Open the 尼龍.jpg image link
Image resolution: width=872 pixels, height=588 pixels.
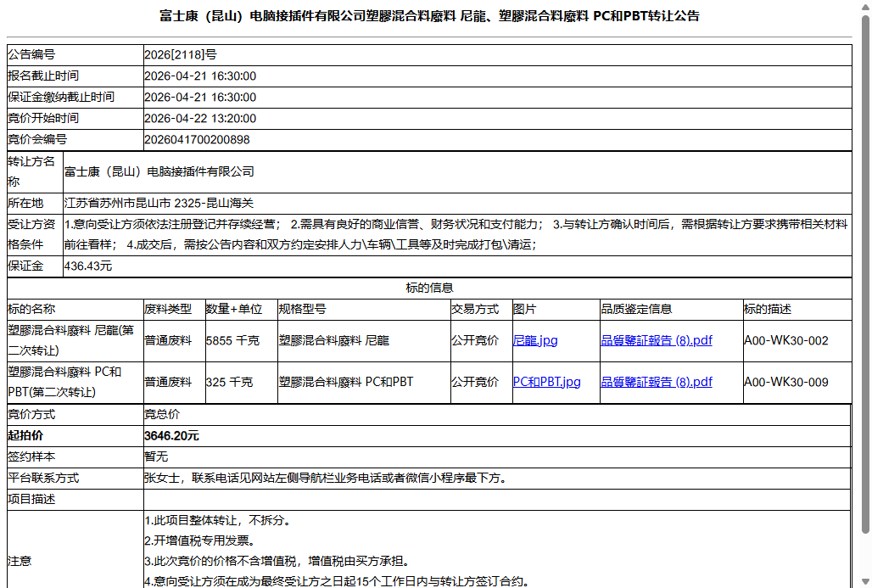[x=535, y=340]
